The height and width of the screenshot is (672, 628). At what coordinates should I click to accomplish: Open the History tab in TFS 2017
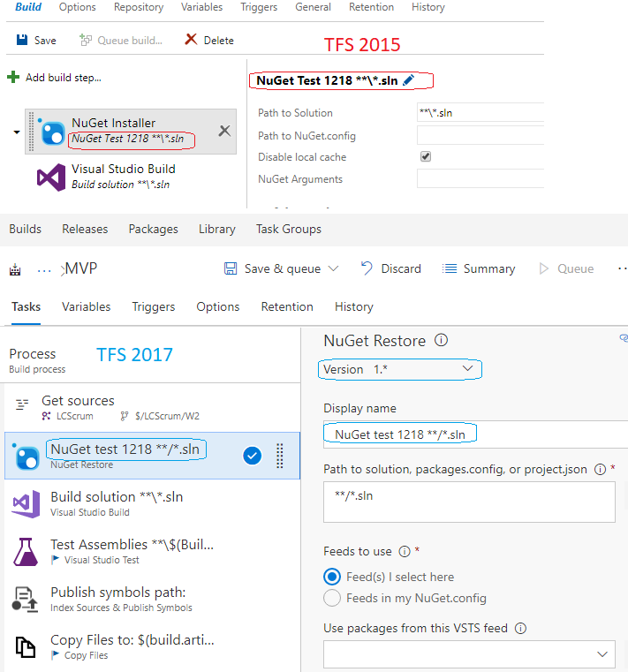point(353,306)
